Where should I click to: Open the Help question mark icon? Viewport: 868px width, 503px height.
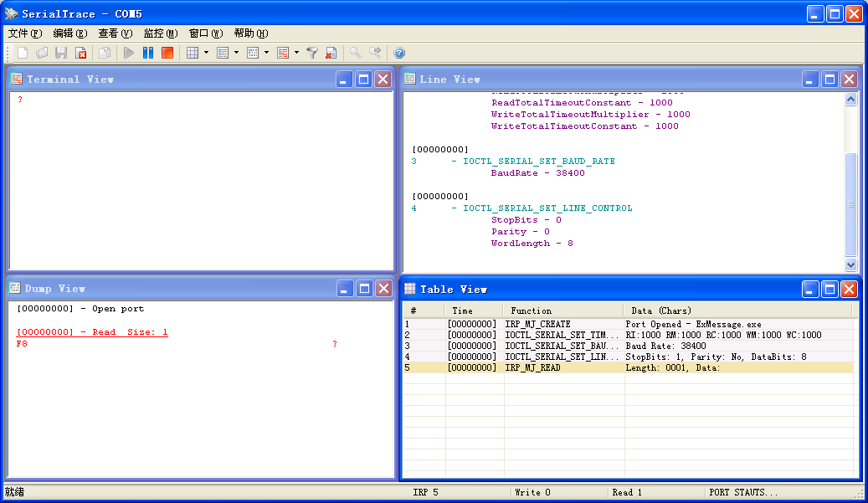tap(399, 53)
